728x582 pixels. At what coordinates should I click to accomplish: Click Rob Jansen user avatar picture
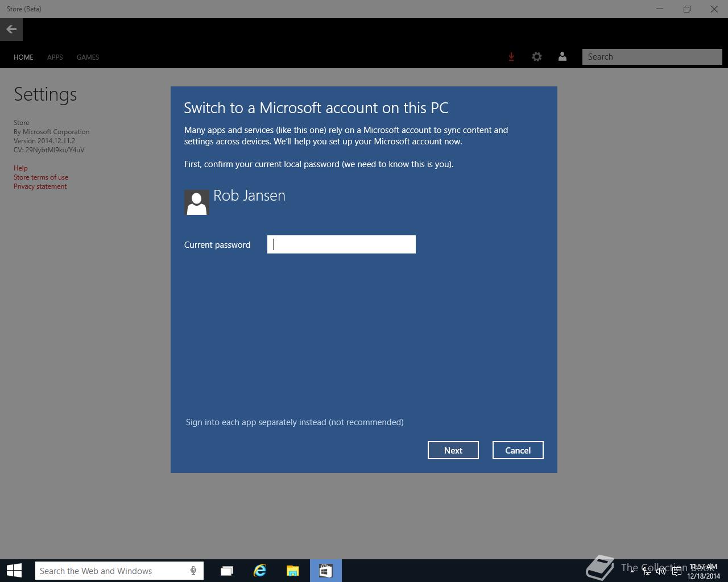click(x=197, y=202)
